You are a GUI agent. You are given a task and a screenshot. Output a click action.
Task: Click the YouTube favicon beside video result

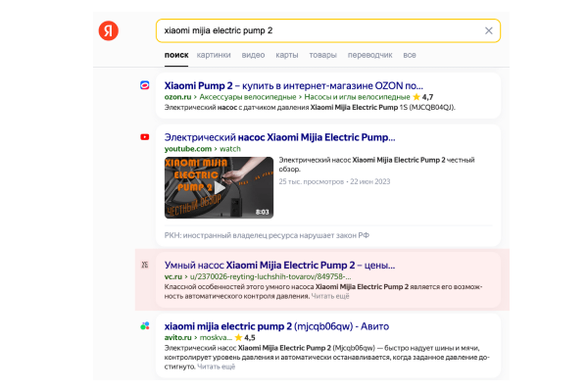[x=145, y=137]
